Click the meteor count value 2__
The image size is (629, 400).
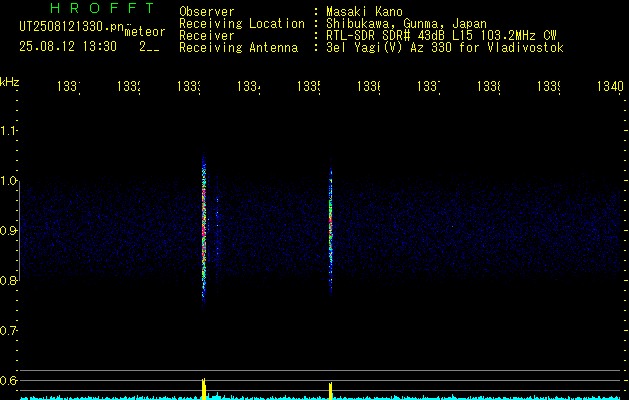pyautogui.click(x=149, y=47)
